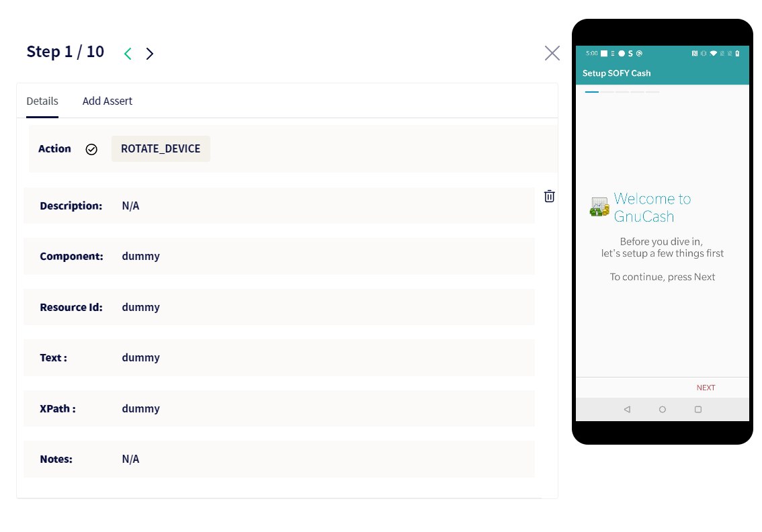
Task: Click the checkmark circle beside Action
Action: pos(91,149)
